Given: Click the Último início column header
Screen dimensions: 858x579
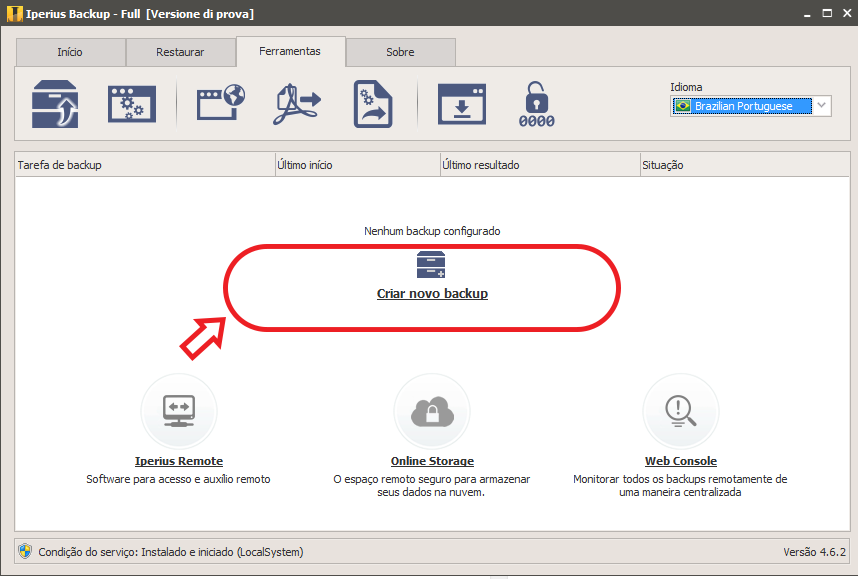Looking at the screenshot, I should [358, 165].
